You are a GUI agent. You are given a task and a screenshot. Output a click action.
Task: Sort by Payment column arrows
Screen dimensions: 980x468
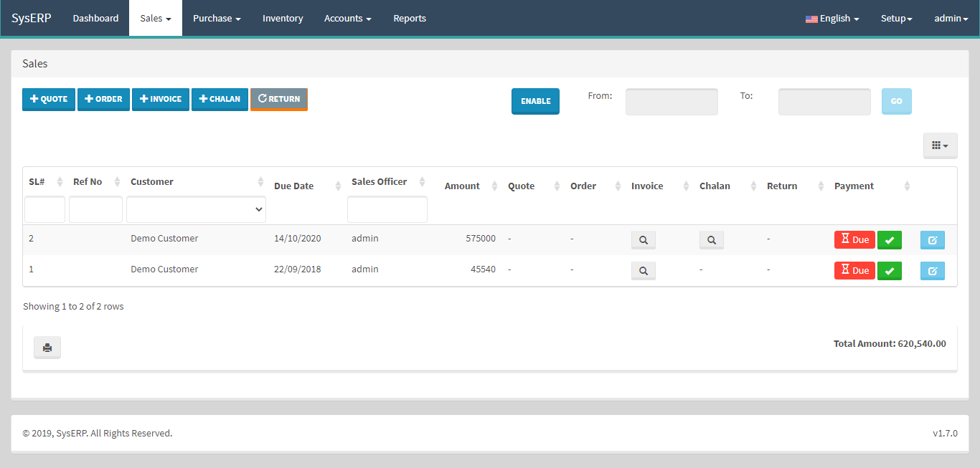pos(907,186)
